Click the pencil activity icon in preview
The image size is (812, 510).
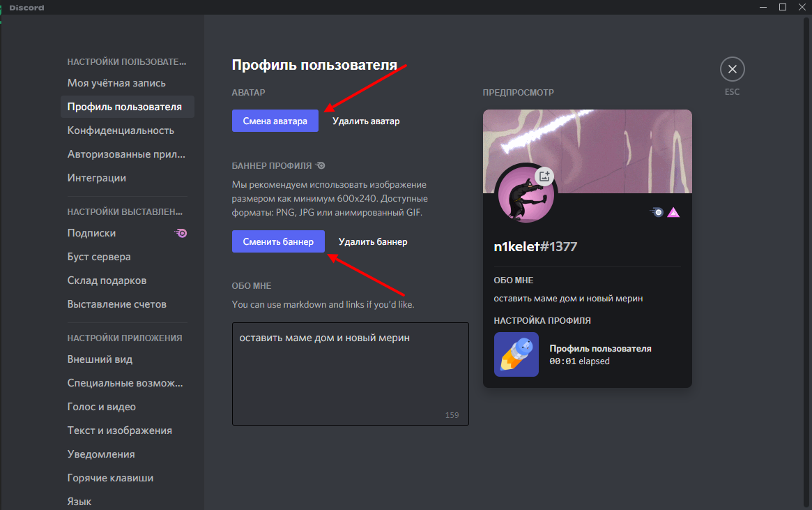point(516,354)
